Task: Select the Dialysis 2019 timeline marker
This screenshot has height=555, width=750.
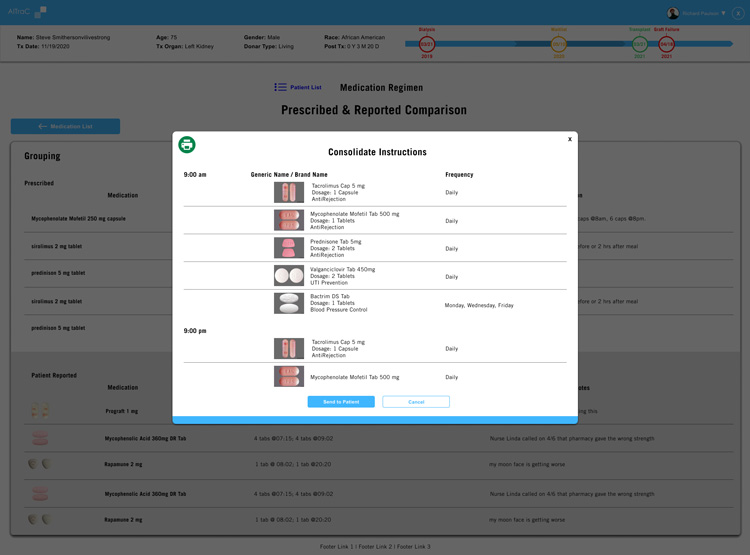Action: click(427, 44)
